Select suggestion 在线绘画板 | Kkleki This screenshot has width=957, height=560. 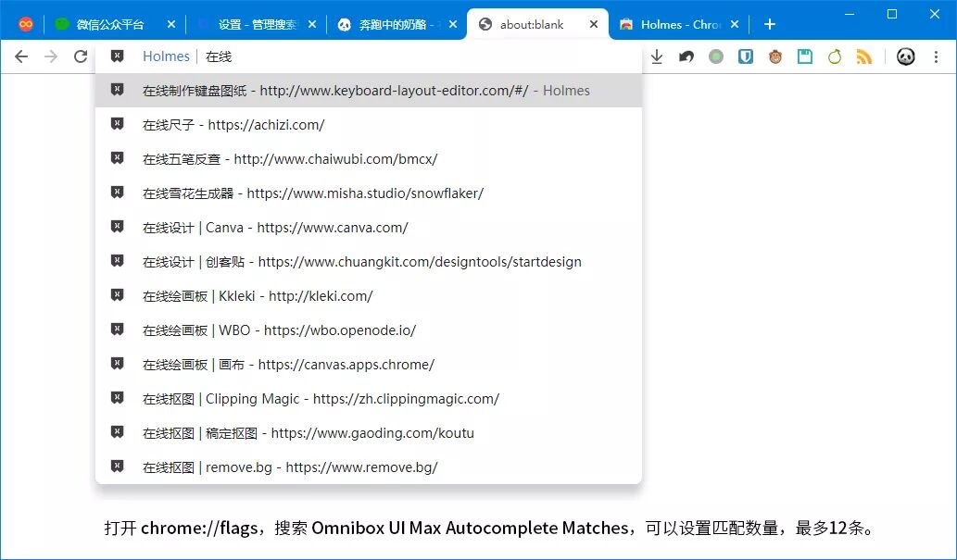[x=369, y=296]
